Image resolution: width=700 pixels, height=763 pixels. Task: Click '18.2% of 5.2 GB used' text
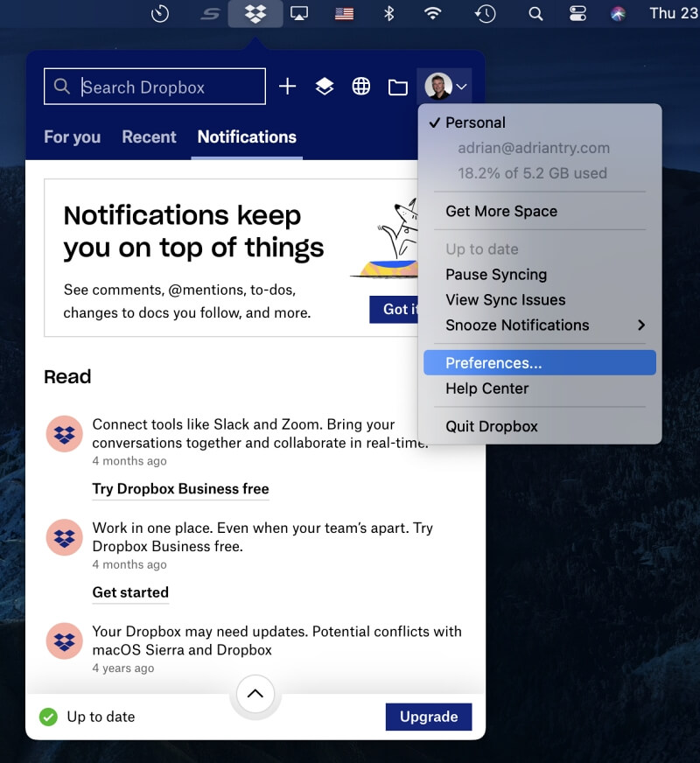(x=532, y=173)
